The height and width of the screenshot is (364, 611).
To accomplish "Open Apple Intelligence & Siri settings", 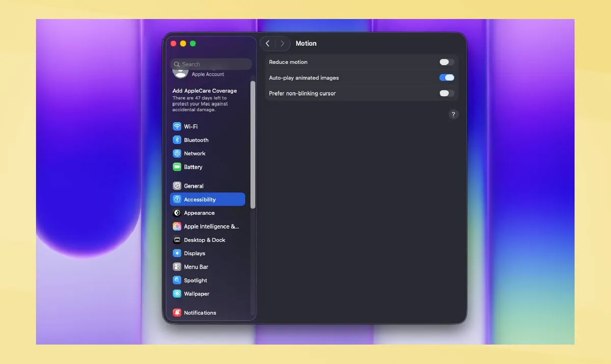I will (x=208, y=227).
